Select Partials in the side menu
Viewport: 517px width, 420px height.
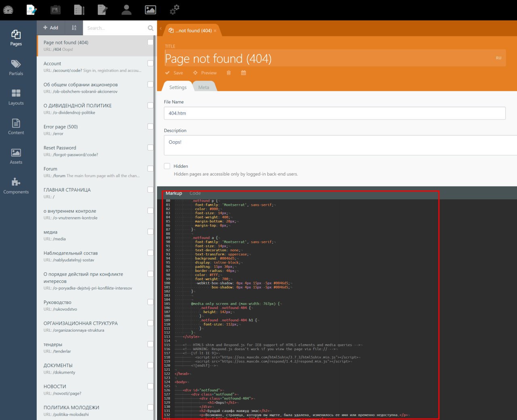click(16, 68)
